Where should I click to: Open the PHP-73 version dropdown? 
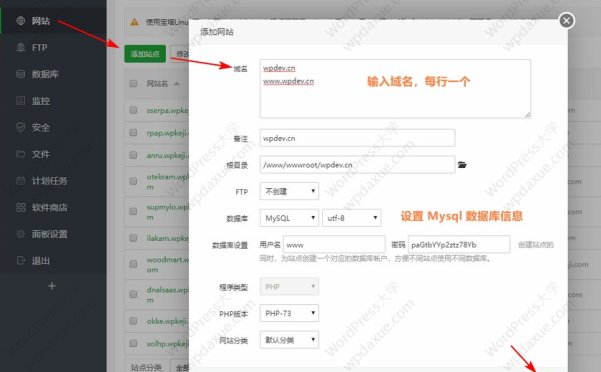coord(289,313)
